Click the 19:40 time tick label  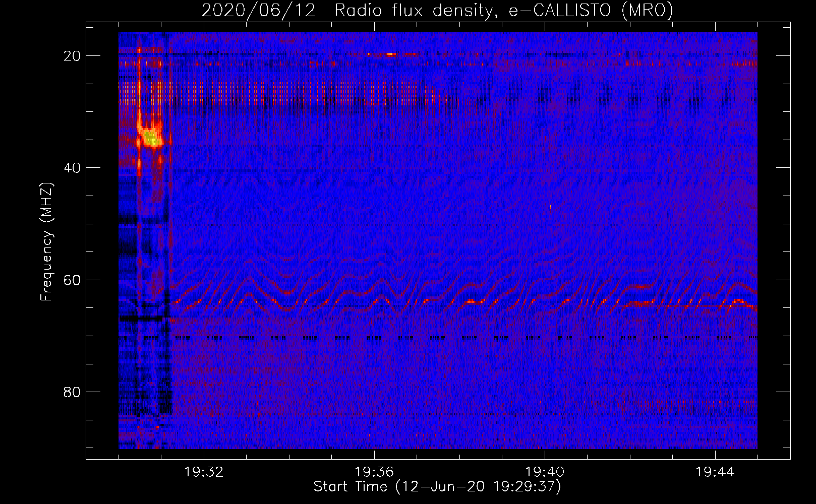[545, 472]
